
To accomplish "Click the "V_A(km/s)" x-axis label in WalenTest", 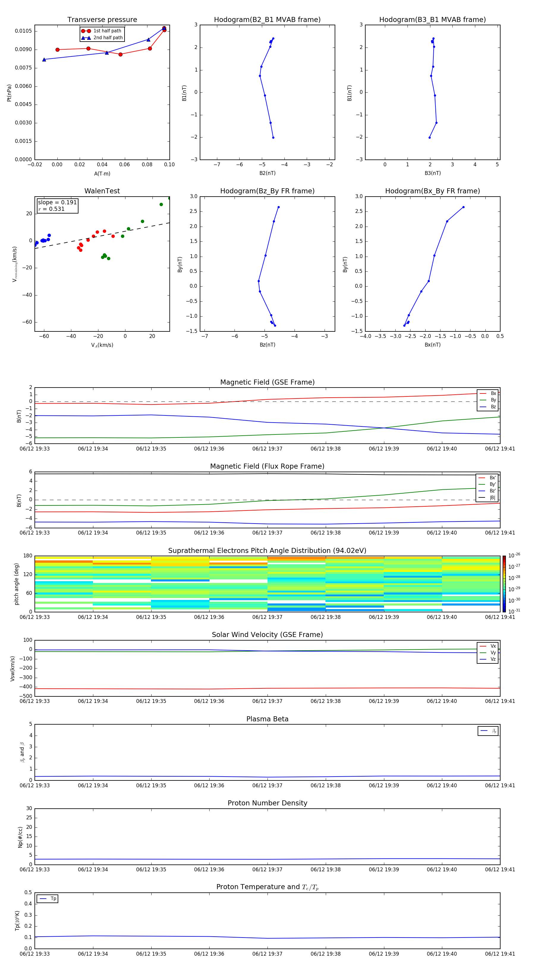I will 102,345.
